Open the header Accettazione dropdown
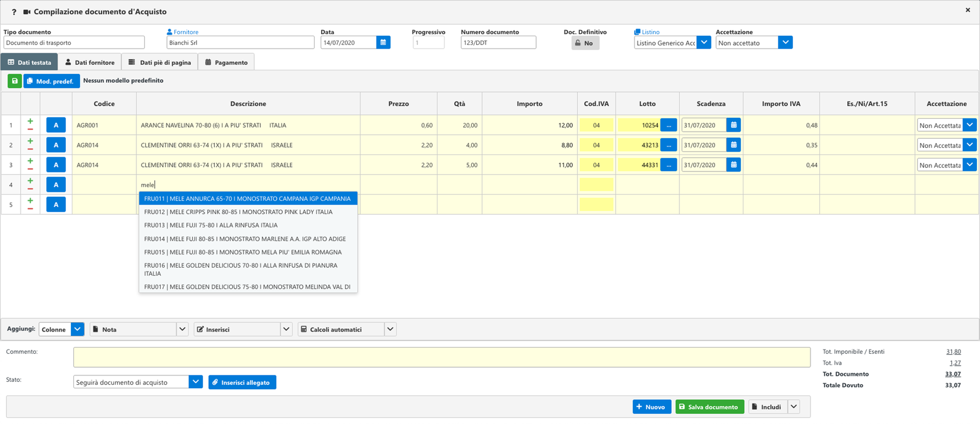The height and width of the screenshot is (424, 980). click(786, 42)
